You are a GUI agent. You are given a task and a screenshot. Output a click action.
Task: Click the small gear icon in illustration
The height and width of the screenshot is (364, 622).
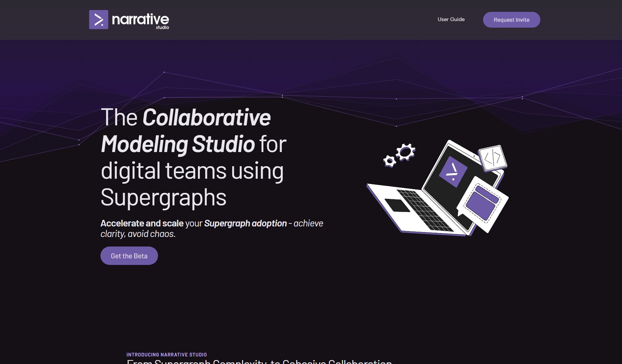390,161
